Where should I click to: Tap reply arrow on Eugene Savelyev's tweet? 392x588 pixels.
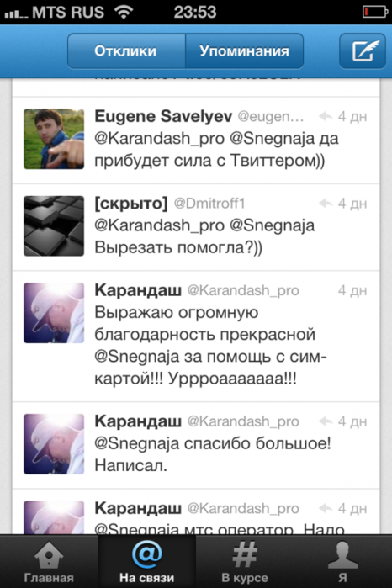click(326, 117)
